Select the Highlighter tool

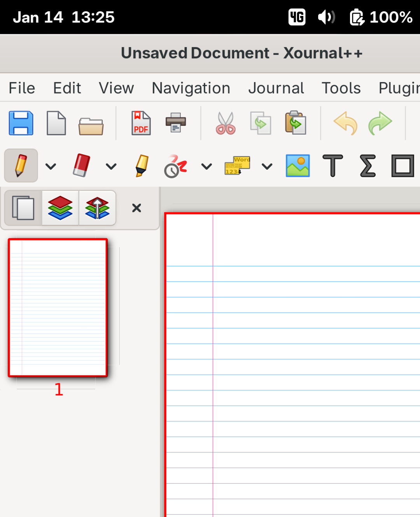tap(142, 166)
